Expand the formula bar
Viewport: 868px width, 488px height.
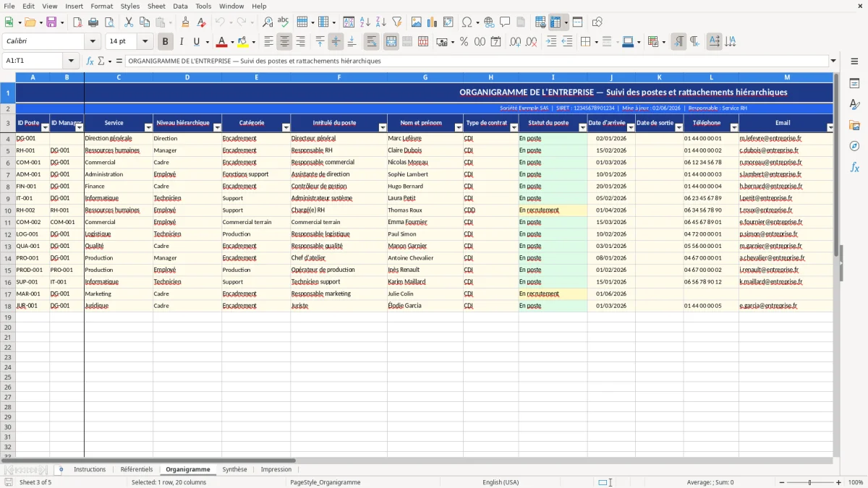(x=833, y=61)
